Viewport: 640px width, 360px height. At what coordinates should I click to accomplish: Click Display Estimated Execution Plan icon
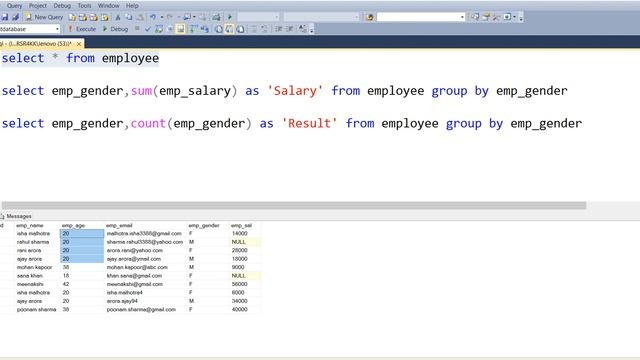[159, 29]
